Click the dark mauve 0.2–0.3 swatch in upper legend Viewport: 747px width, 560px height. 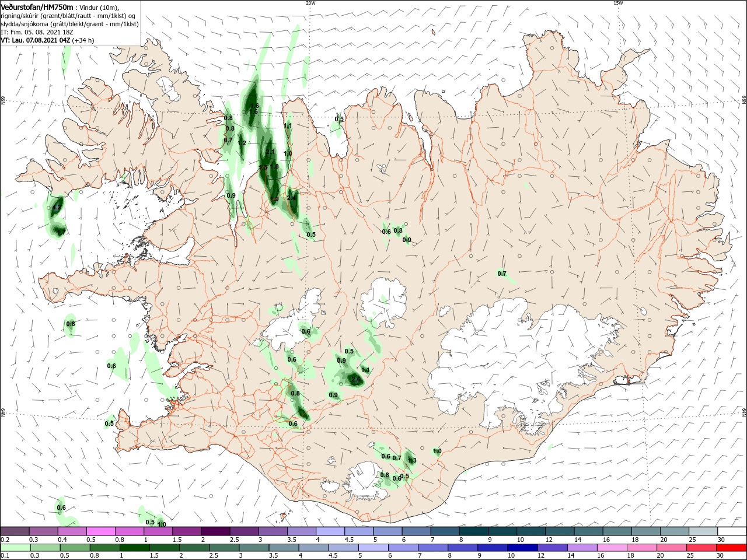15,531
